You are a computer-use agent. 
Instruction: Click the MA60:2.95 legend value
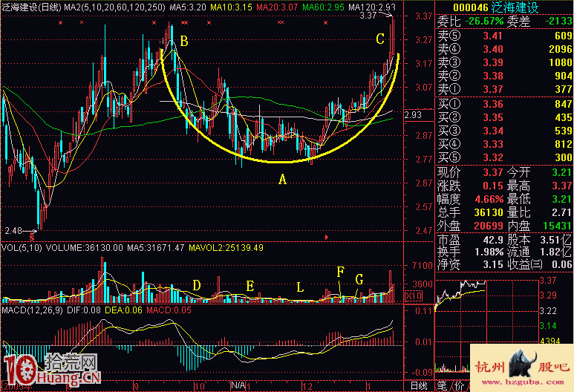[323, 7]
